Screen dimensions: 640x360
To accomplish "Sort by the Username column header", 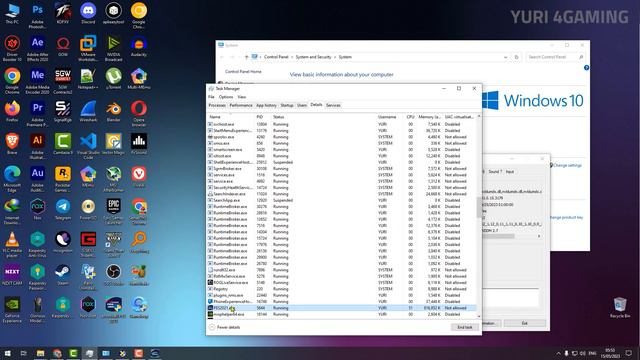I will point(390,117).
